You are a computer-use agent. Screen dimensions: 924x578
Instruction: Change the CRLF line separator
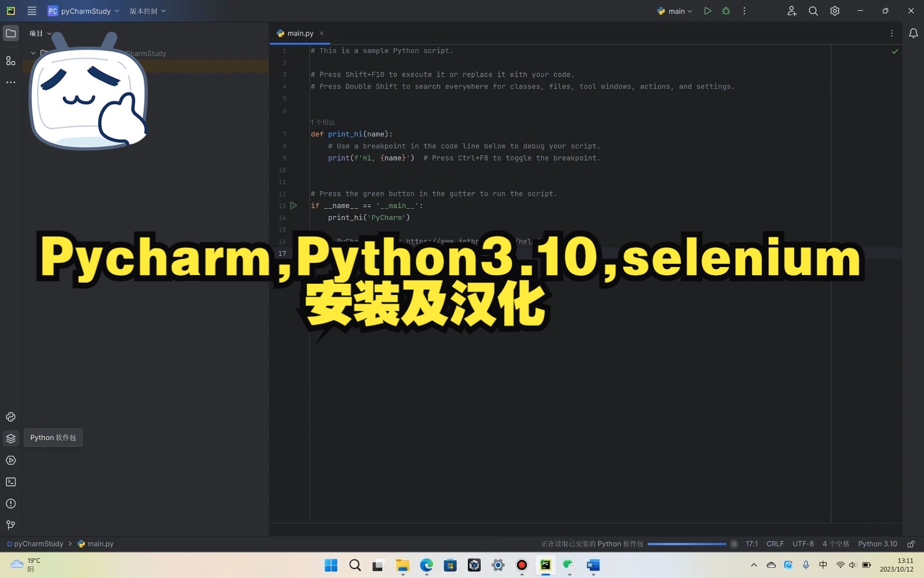pos(775,544)
